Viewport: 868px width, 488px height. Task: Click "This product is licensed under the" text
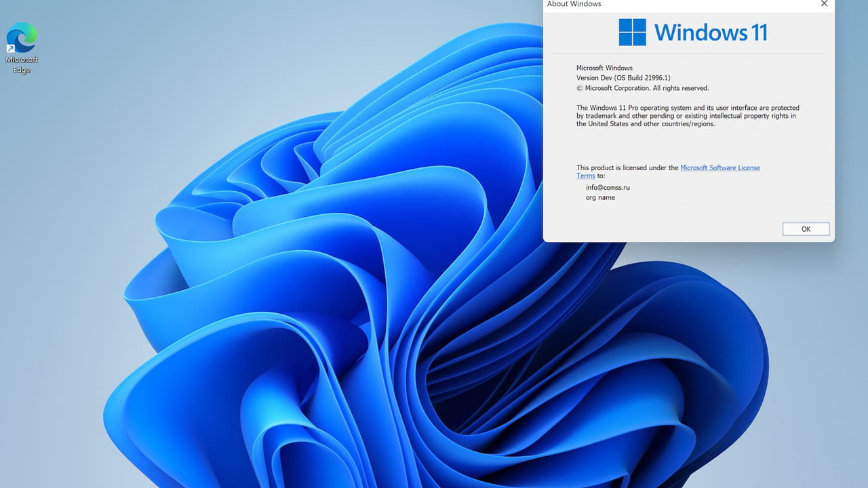tap(627, 167)
